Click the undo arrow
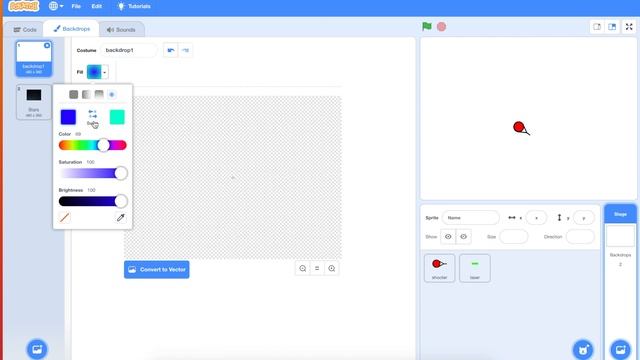640x360 pixels. click(x=171, y=50)
